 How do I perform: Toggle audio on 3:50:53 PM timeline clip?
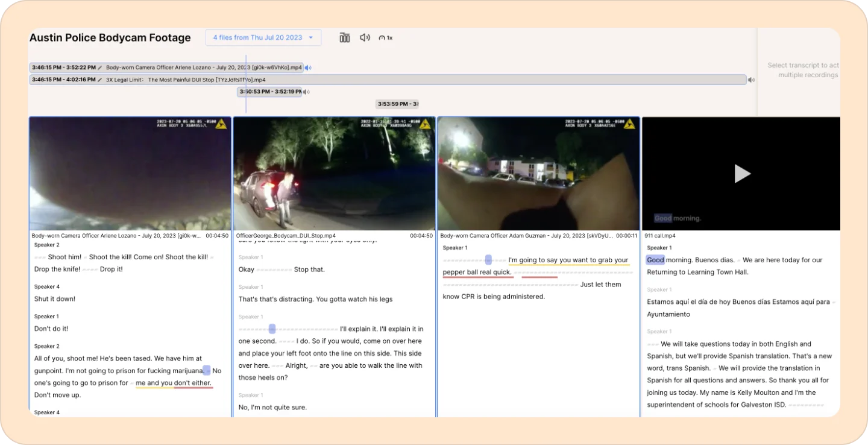point(306,92)
